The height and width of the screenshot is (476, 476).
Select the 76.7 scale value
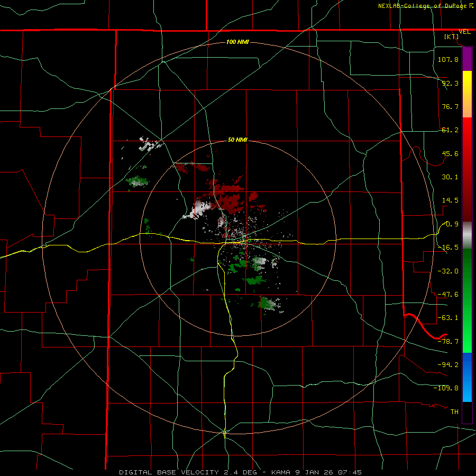tap(450, 106)
